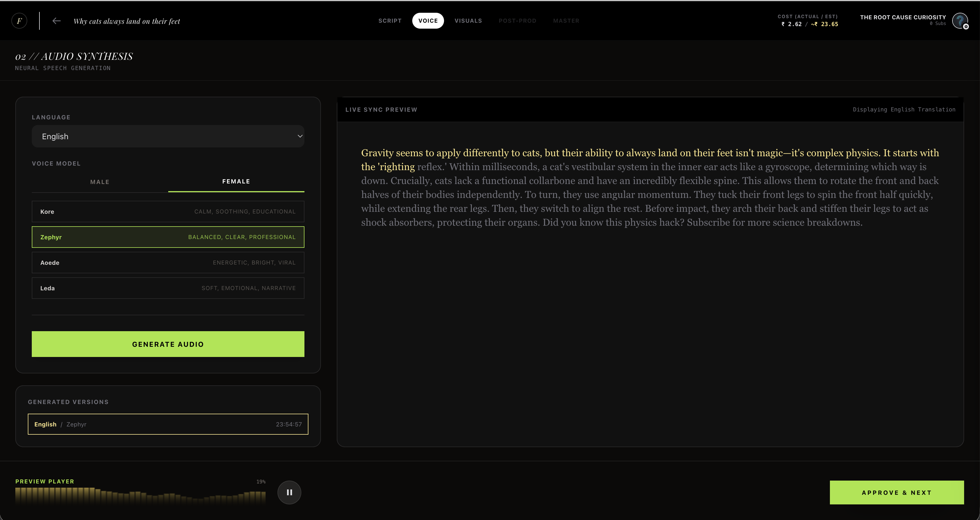Select the Zephyr voice option
980x520 pixels.
168,237
